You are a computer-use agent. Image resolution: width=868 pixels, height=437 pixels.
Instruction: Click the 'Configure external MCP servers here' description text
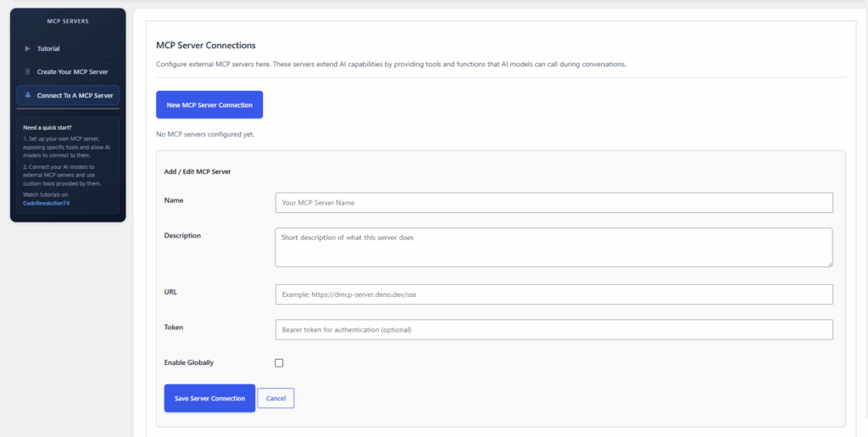391,64
